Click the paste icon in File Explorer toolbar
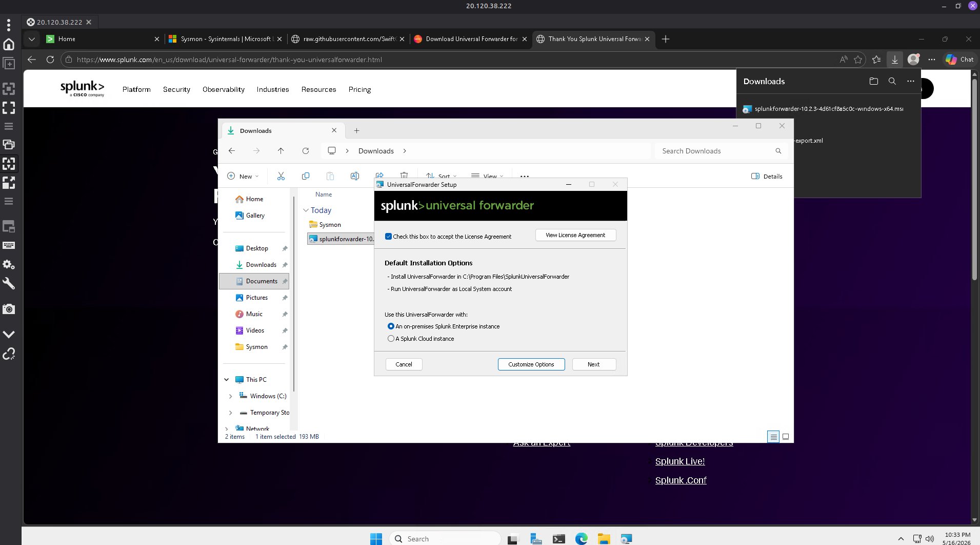Image resolution: width=980 pixels, height=545 pixels. point(330,176)
